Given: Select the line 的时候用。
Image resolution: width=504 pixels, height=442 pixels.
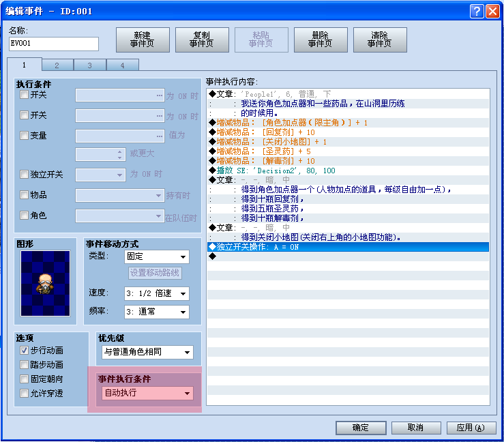Looking at the screenshot, I should coord(348,113).
